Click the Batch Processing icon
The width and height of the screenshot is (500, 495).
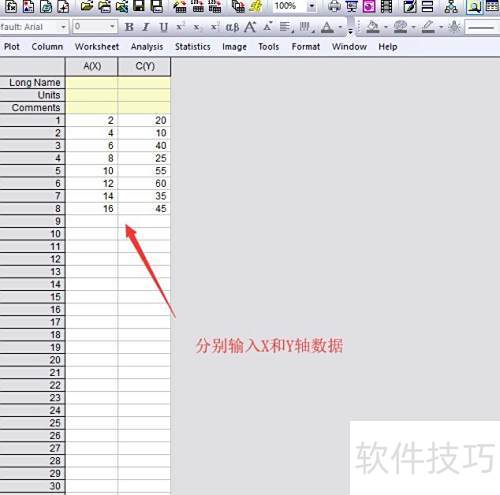click(x=238, y=6)
